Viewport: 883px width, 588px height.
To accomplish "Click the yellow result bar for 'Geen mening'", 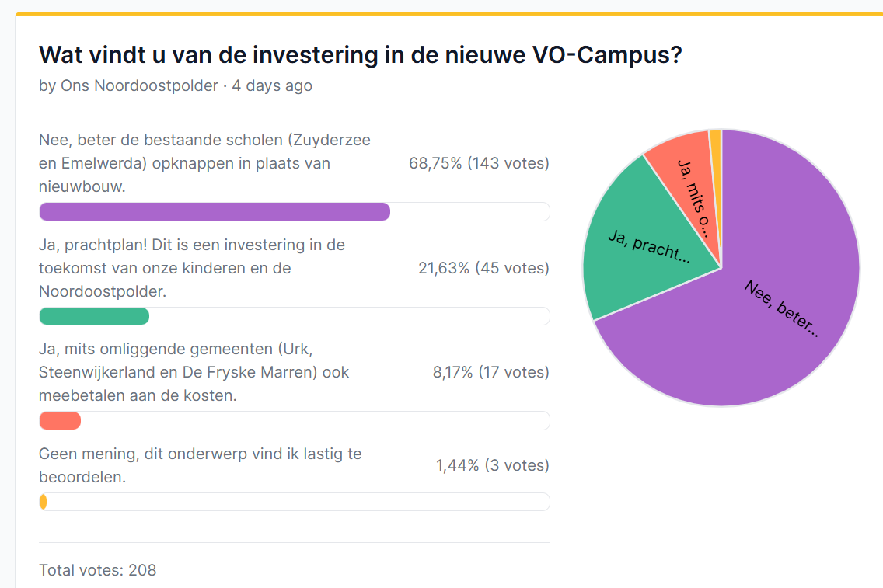I will pyautogui.click(x=44, y=502).
